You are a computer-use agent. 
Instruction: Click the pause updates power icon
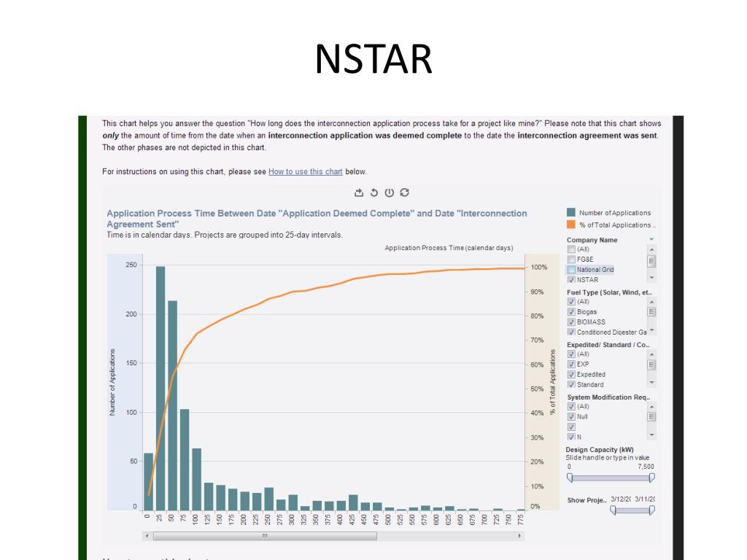pos(390,192)
